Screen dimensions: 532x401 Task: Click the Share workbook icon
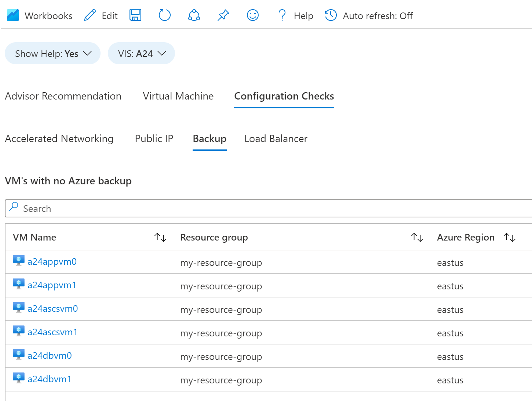pos(194,15)
